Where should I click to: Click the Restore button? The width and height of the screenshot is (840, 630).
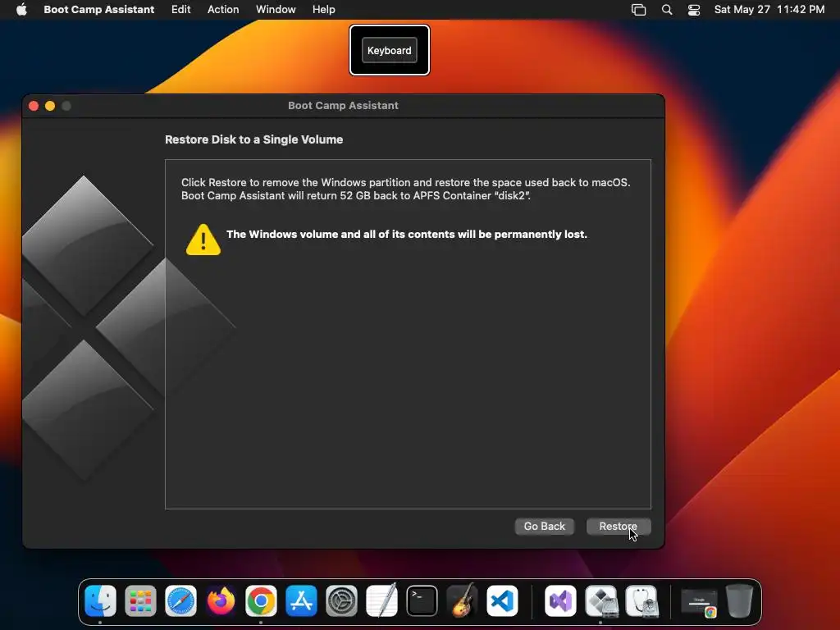(x=619, y=526)
